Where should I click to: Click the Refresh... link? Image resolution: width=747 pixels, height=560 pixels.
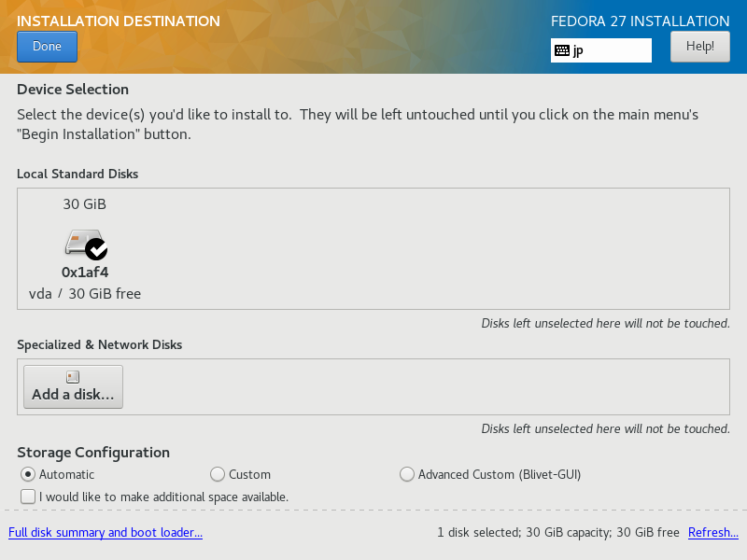[x=713, y=532]
